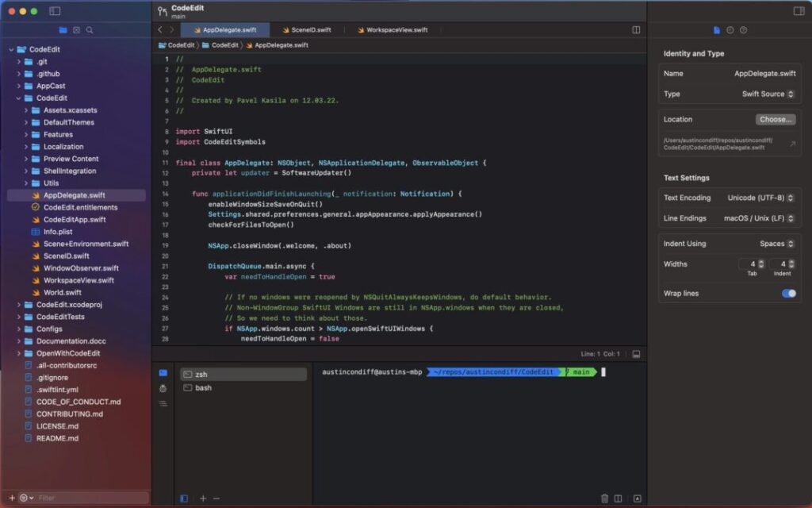
Task: Adjust the Tab width stepper
Action: (760, 264)
